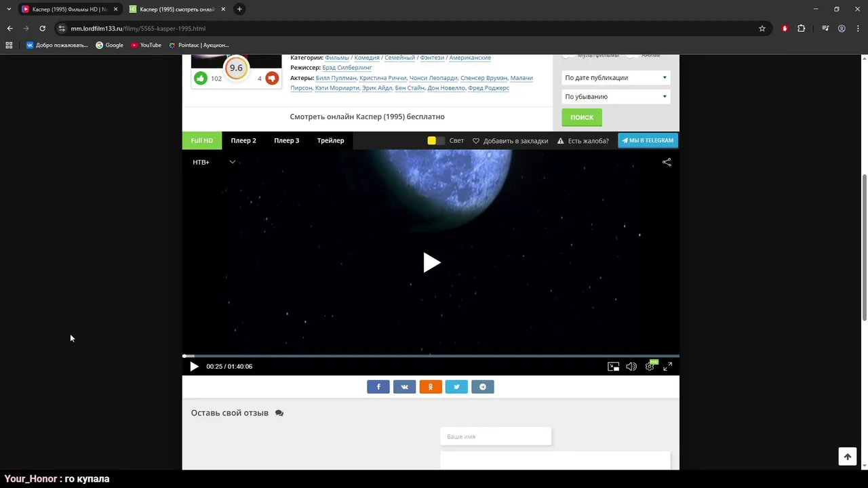The height and width of the screenshot is (488, 868).
Task: Open the Pointauc bookmark
Action: tap(199, 45)
